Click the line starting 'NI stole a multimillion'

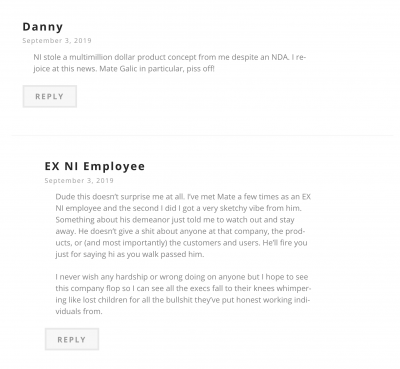pos(170,57)
